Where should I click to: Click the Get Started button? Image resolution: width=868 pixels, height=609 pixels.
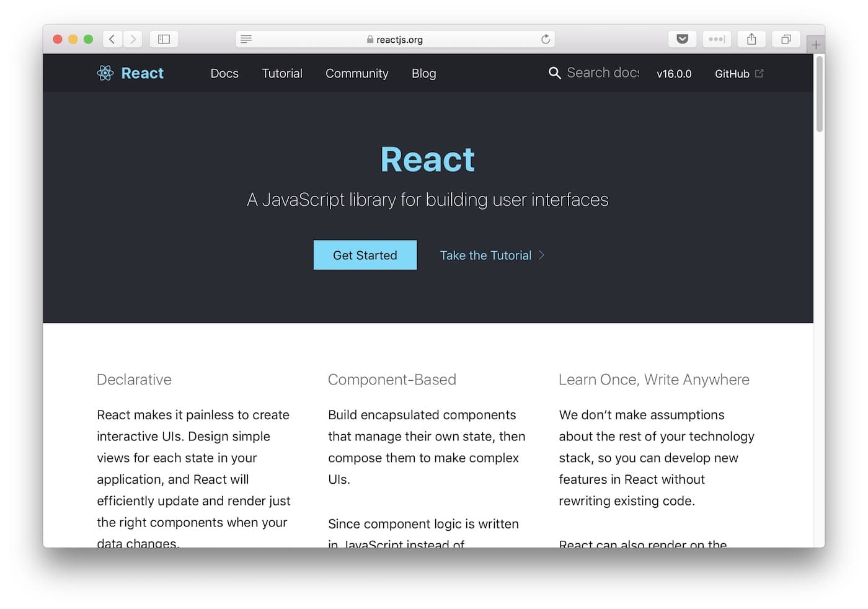point(365,255)
